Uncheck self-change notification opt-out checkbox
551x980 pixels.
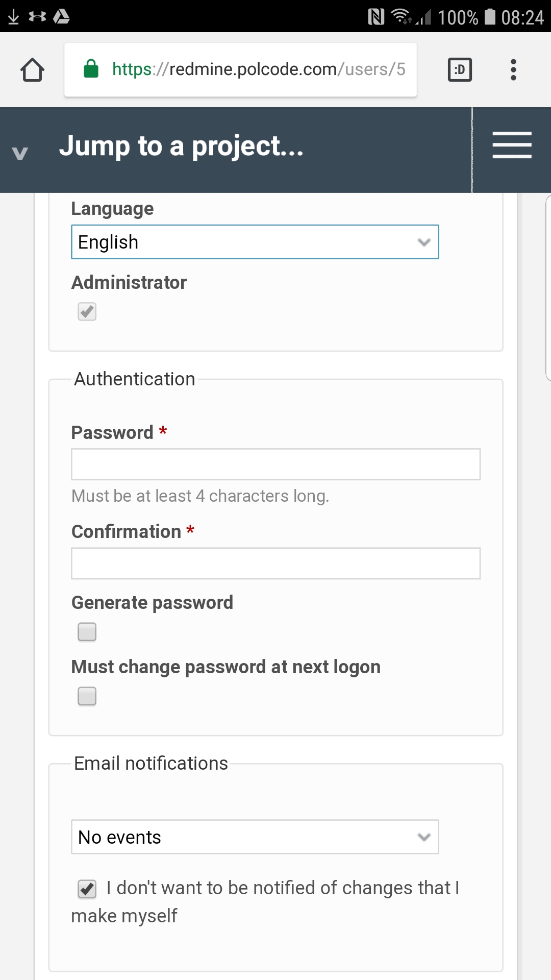pyautogui.click(x=87, y=889)
